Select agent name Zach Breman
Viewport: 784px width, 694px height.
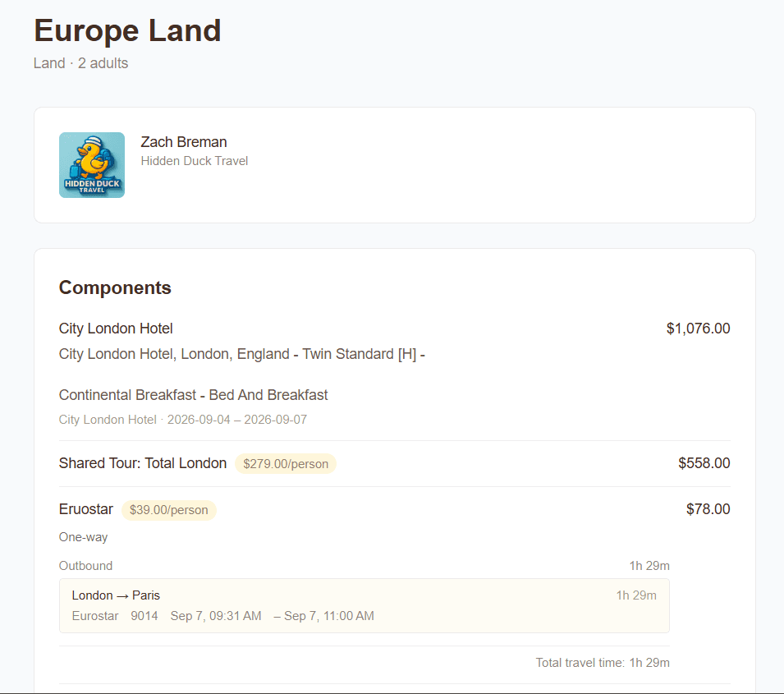click(x=184, y=141)
